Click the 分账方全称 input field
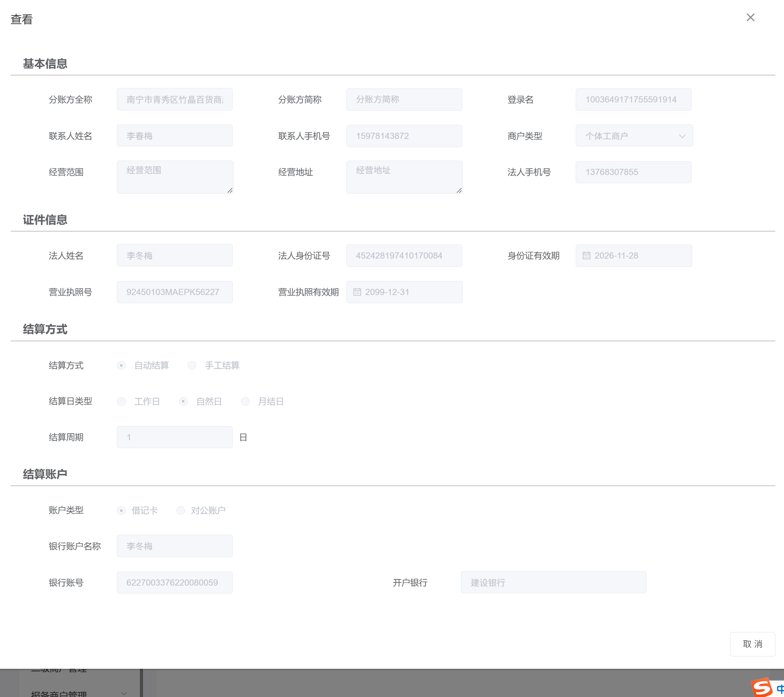The width and height of the screenshot is (784, 697). (175, 100)
